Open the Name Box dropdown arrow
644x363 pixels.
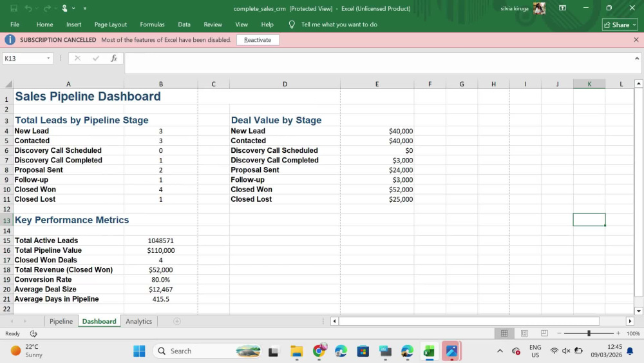pyautogui.click(x=48, y=59)
